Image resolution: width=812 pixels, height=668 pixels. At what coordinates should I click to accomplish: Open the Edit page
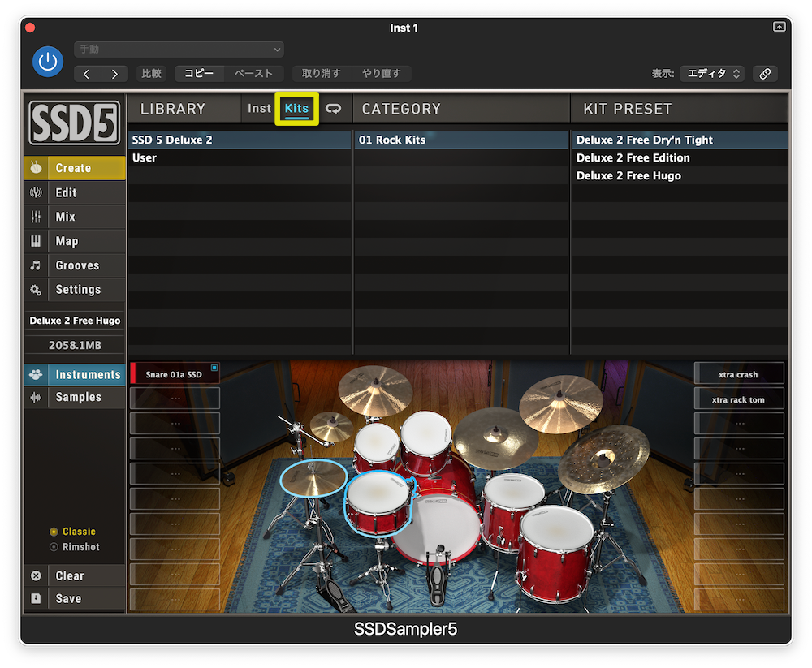point(67,192)
